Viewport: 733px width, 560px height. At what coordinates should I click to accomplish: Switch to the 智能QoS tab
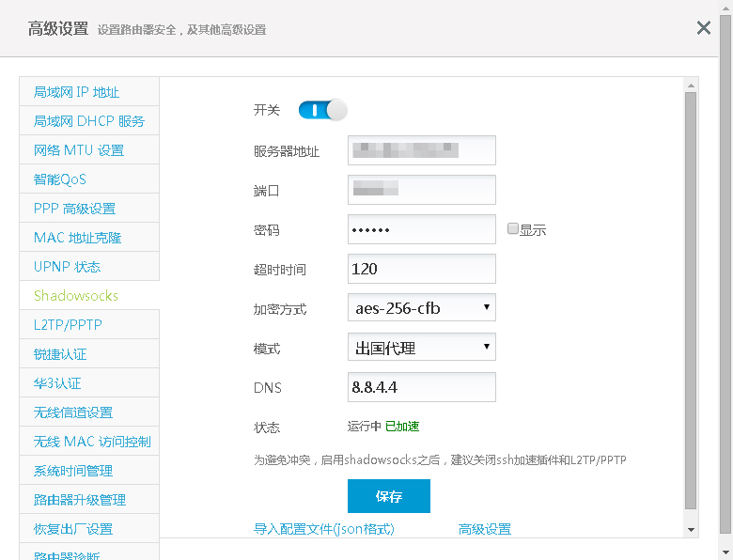[x=89, y=179]
